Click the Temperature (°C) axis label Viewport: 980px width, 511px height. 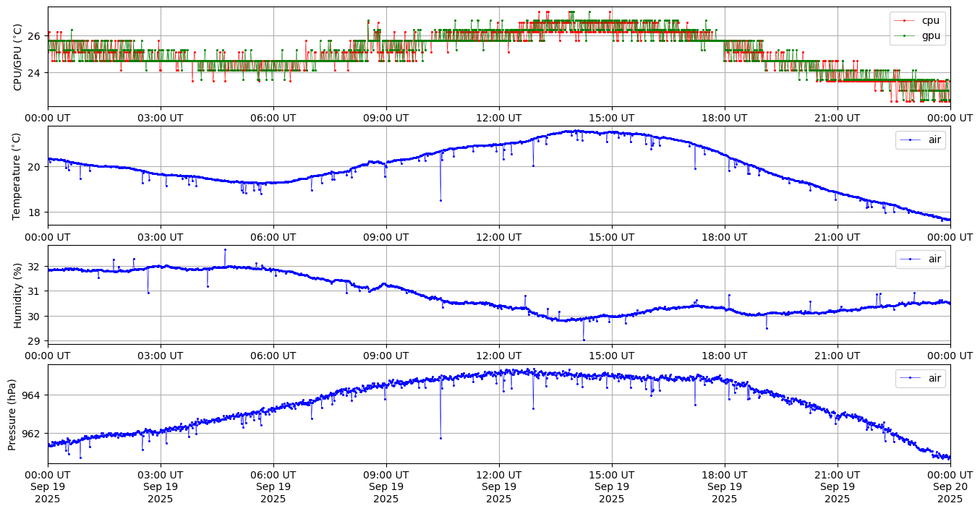18,176
